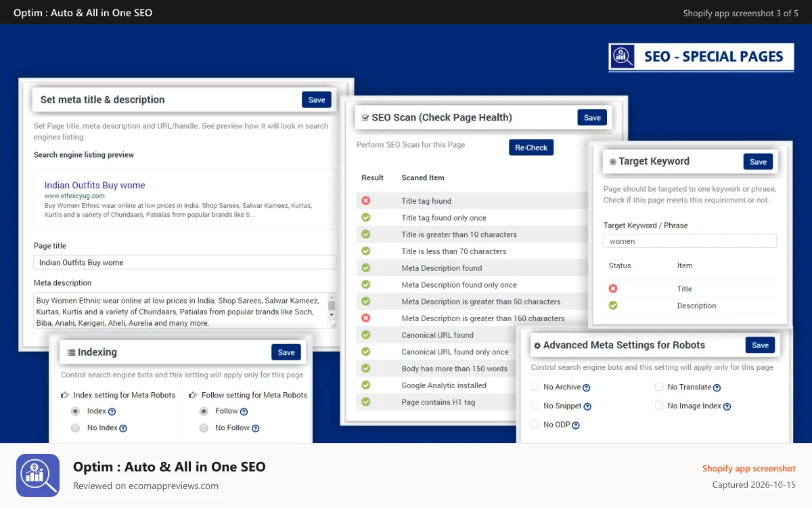812x508 pixels.
Task: Click the Optim app logo icon in footer
Action: [x=38, y=475]
